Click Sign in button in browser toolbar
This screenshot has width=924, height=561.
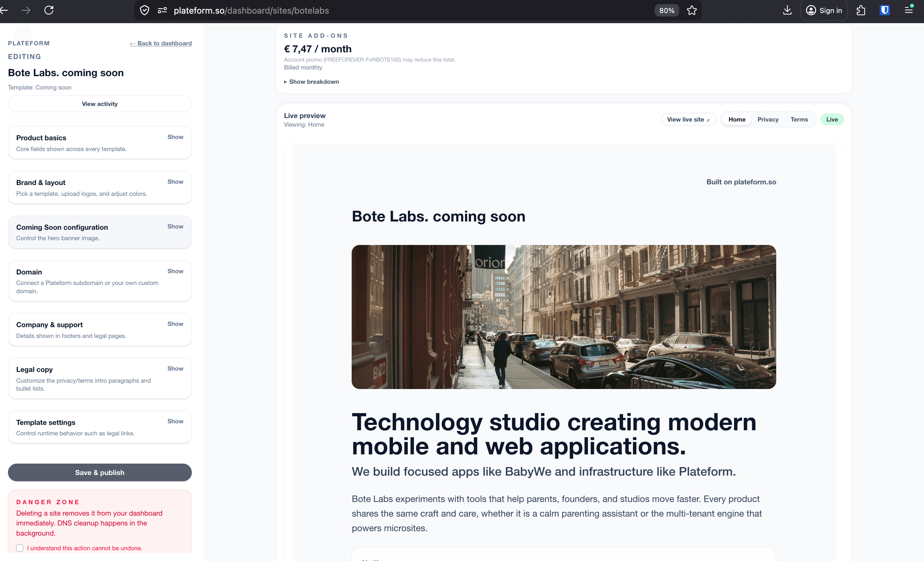(824, 10)
